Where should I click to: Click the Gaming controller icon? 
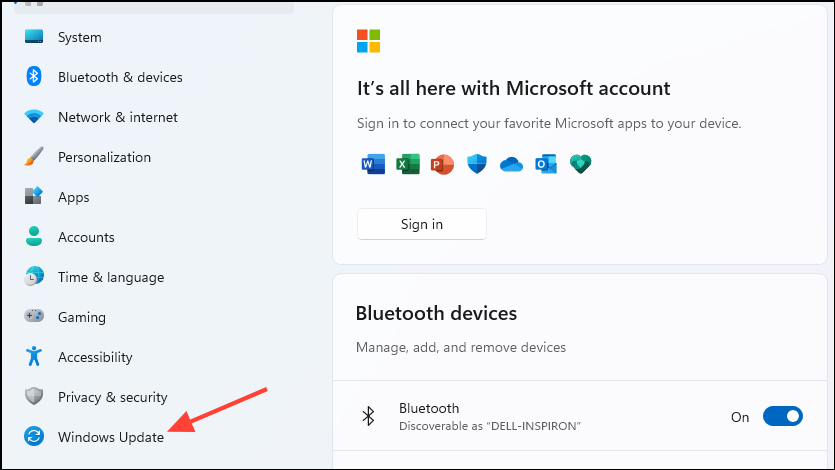pos(34,316)
